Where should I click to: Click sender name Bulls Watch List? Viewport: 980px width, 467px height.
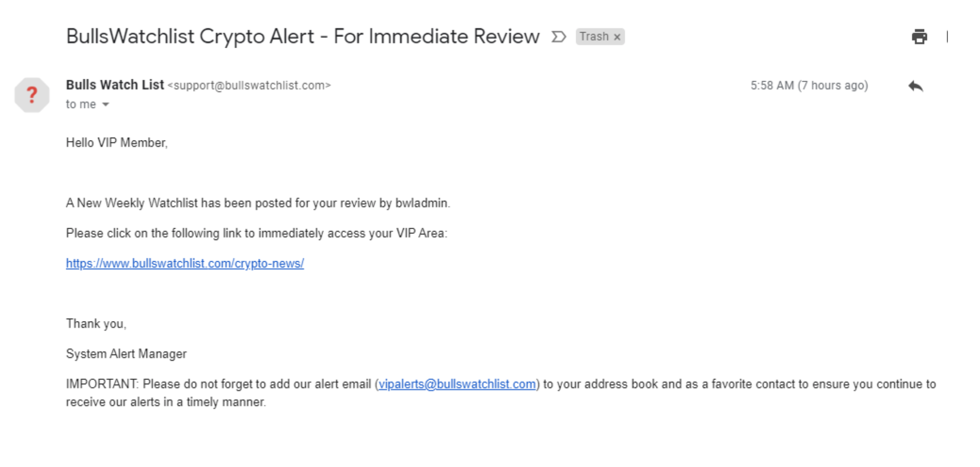coord(115,85)
